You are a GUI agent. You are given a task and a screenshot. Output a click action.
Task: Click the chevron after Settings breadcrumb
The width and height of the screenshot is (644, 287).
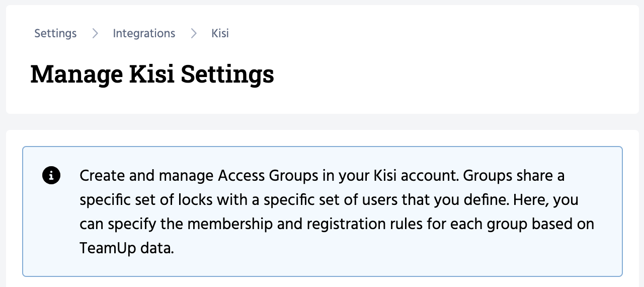tap(95, 34)
